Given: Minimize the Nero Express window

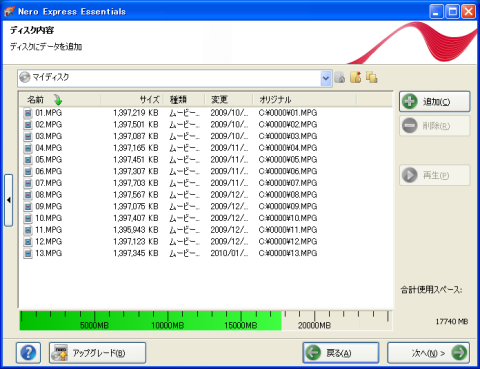Looking at the screenshot, I should 436,12.
